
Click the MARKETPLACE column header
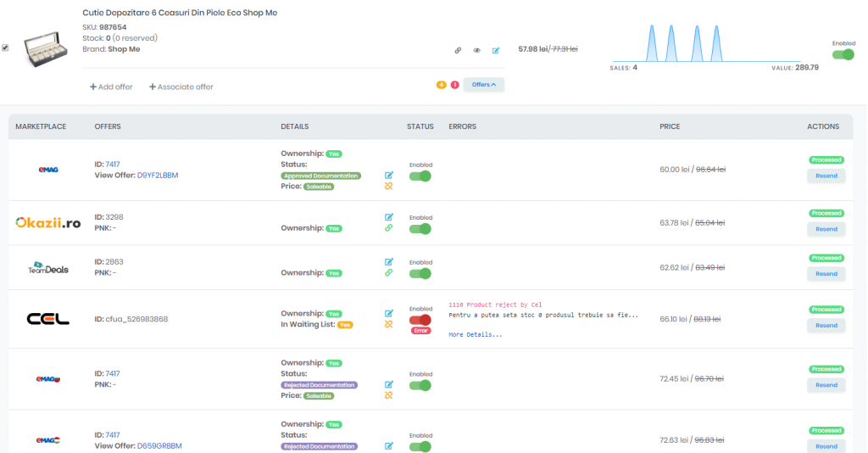[41, 126]
